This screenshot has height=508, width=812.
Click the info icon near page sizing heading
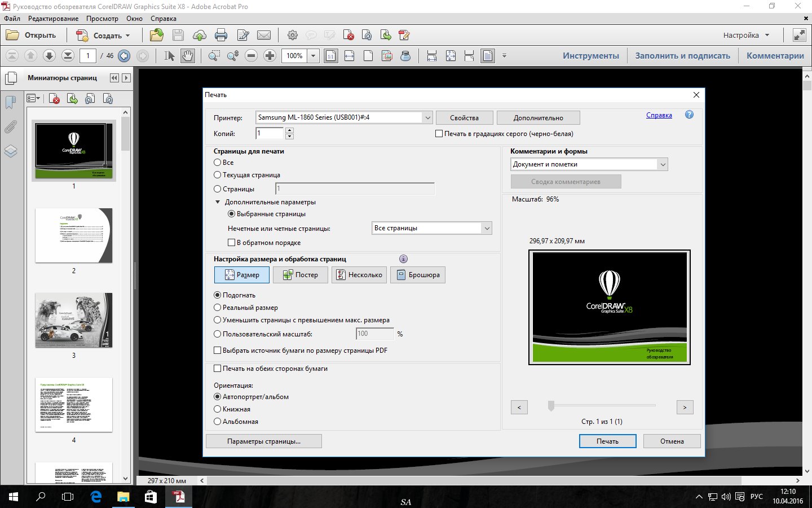coord(403,259)
